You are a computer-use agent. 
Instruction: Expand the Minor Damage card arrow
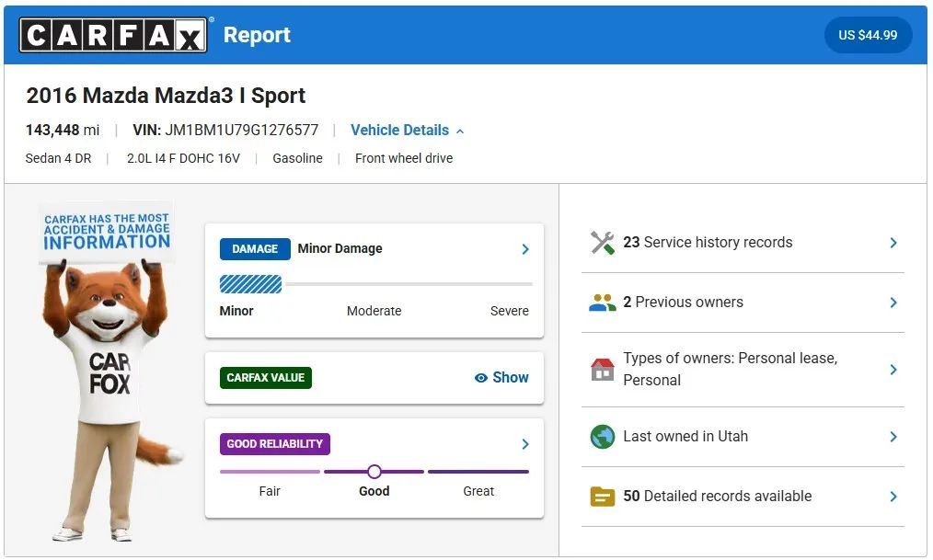tap(525, 249)
